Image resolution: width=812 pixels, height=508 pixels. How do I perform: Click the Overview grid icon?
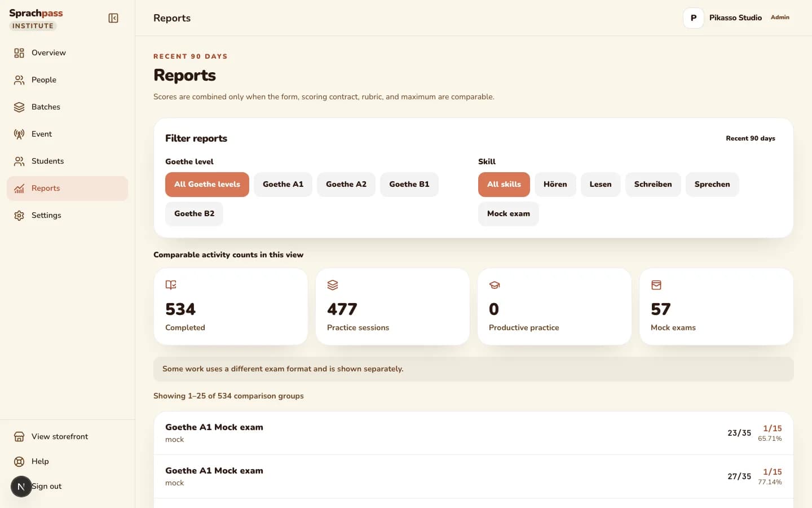(x=19, y=53)
